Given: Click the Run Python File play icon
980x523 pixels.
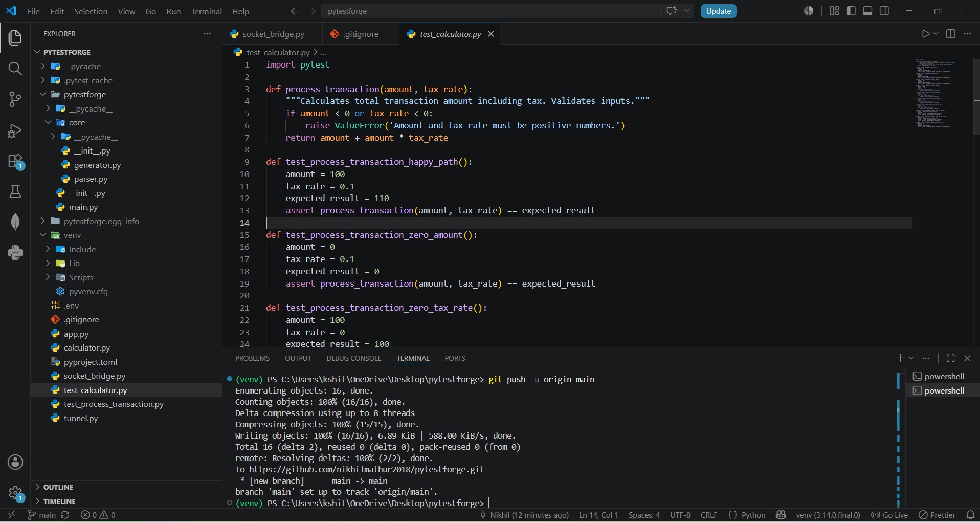Looking at the screenshot, I should (x=925, y=34).
